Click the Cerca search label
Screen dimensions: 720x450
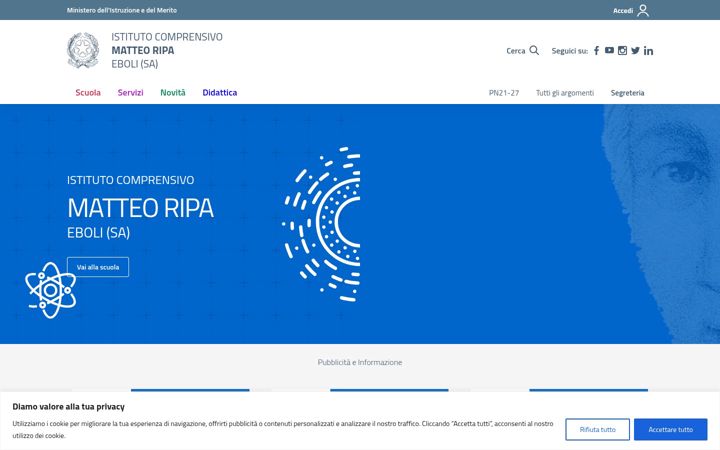pyautogui.click(x=515, y=51)
